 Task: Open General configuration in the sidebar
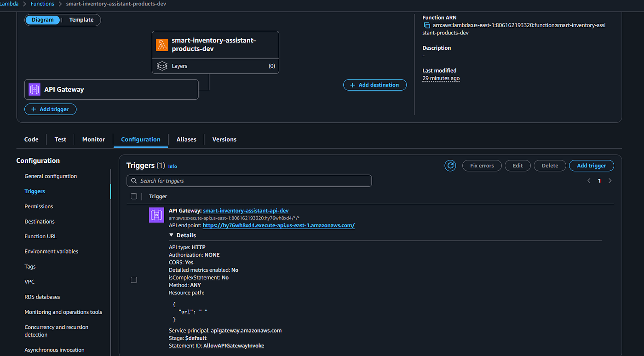pyautogui.click(x=51, y=176)
